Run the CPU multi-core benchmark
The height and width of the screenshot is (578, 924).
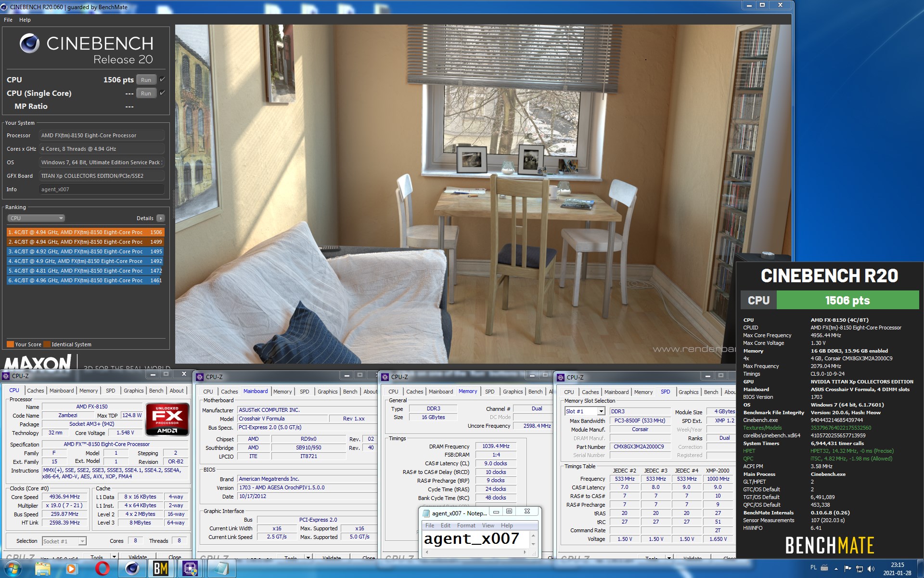pos(146,80)
